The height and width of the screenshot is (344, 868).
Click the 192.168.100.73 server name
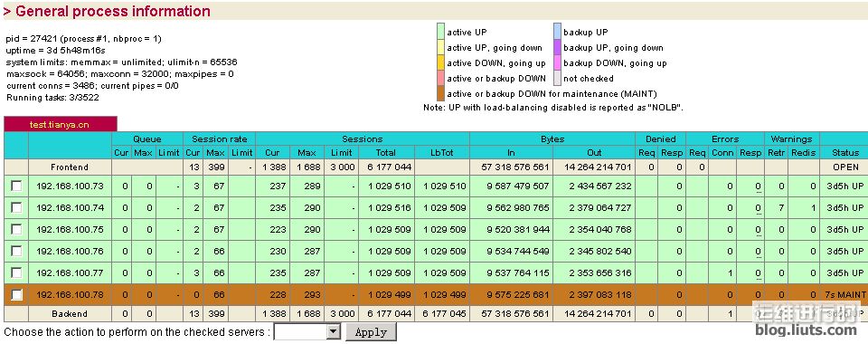[x=70, y=186]
